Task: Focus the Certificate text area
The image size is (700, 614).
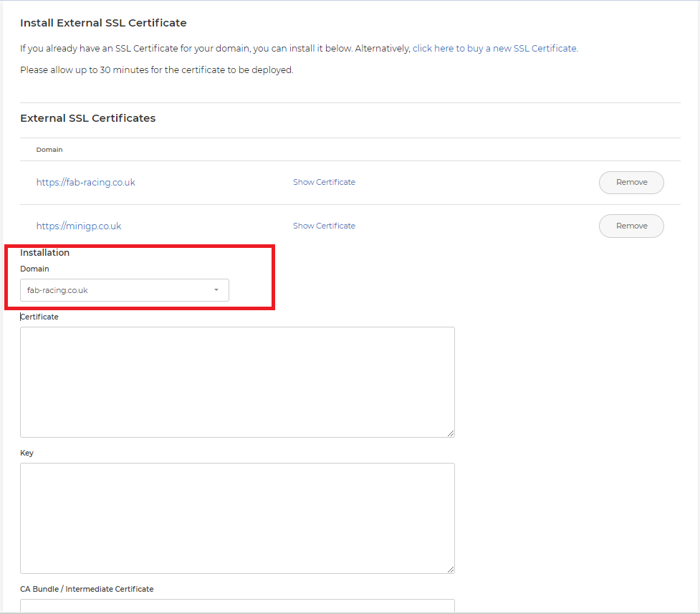Action: (237, 383)
